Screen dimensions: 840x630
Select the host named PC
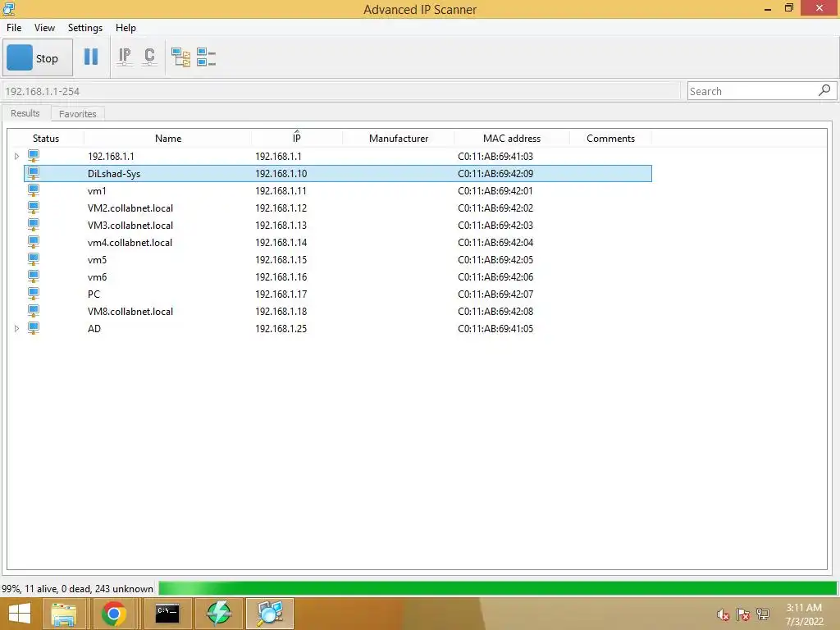pos(94,294)
